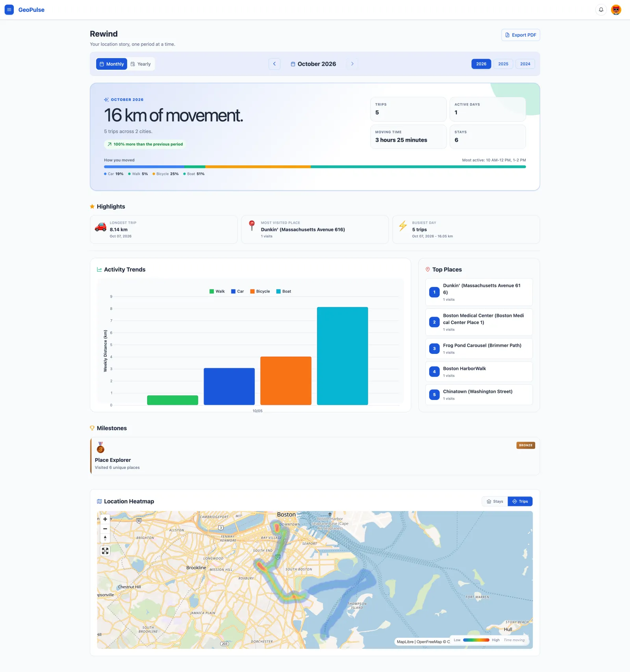Click the Busiest Day lightning icon

[x=403, y=226]
